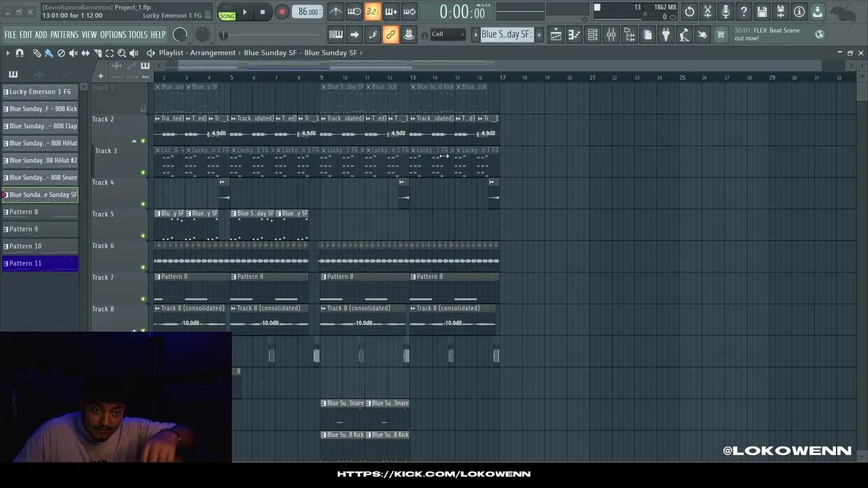Select the Playback tool in Playlist
This screenshot has height=488, width=868.
pyautogui.click(x=134, y=53)
